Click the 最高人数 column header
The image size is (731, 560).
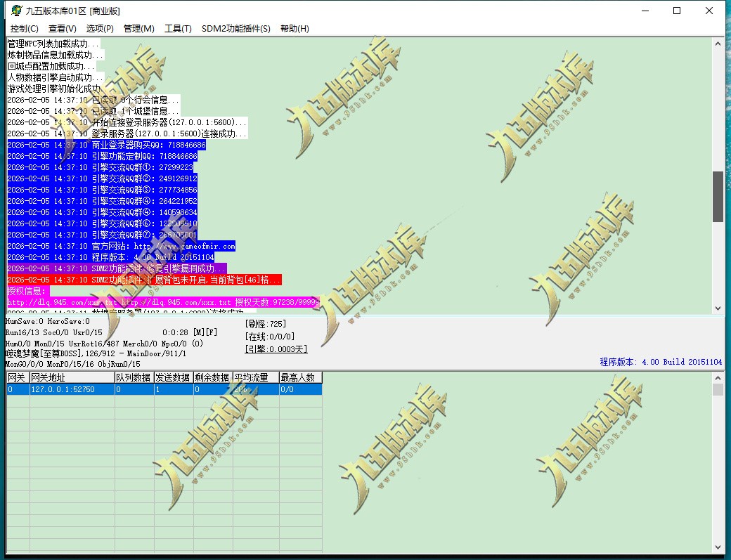301,377
